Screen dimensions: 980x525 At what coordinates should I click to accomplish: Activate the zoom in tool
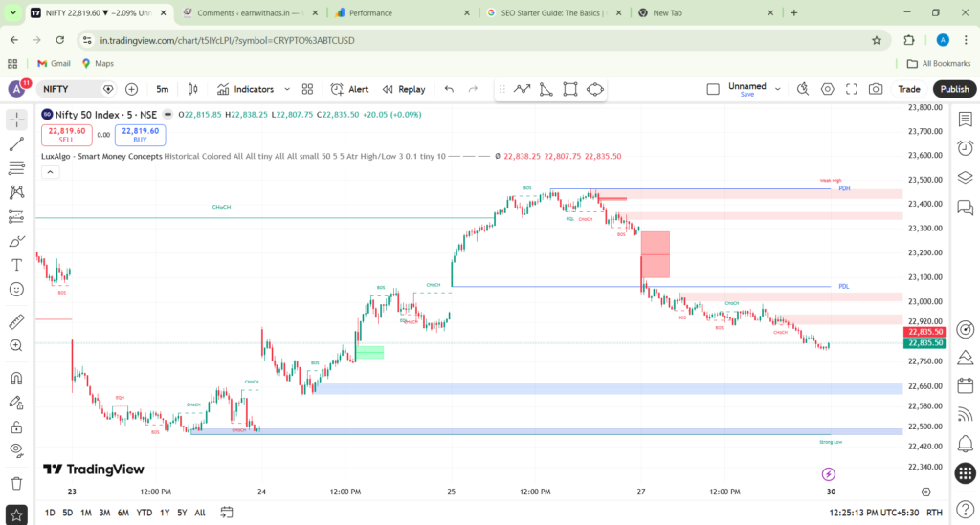coord(17,346)
